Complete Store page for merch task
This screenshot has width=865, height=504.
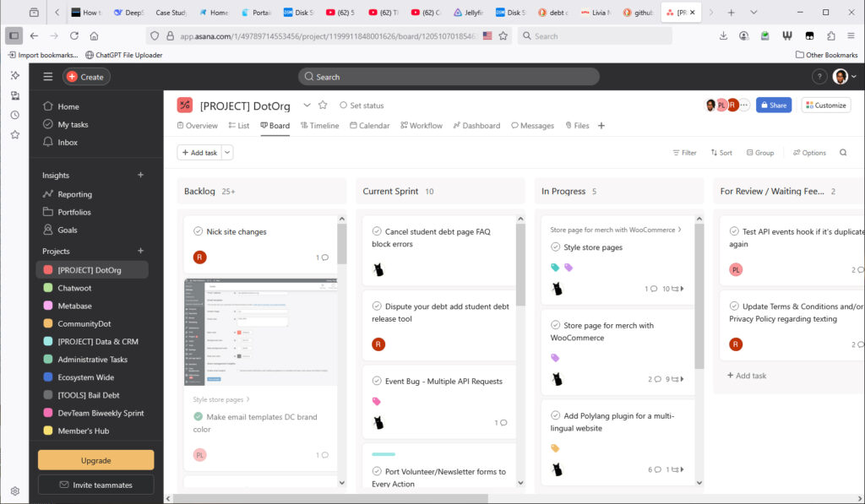(556, 325)
